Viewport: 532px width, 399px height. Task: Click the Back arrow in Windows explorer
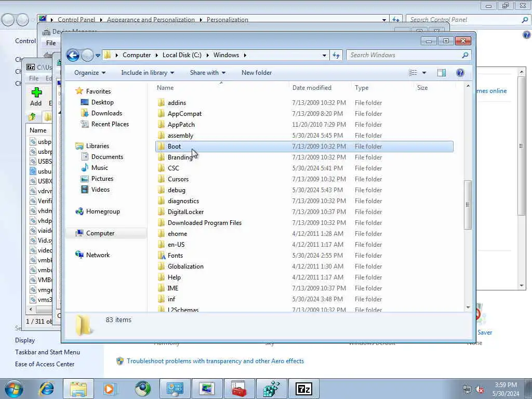(x=73, y=55)
